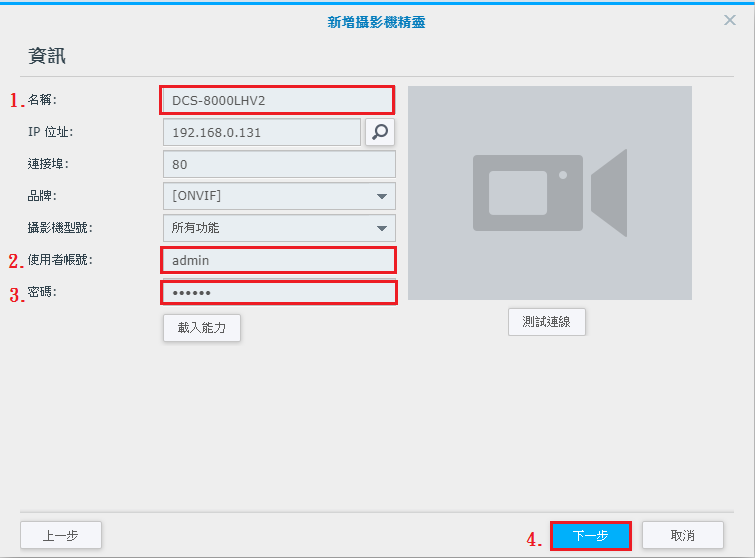The width and height of the screenshot is (755, 558).
Task: Click the 使用者帳號 field containing admin
Action: [278, 260]
